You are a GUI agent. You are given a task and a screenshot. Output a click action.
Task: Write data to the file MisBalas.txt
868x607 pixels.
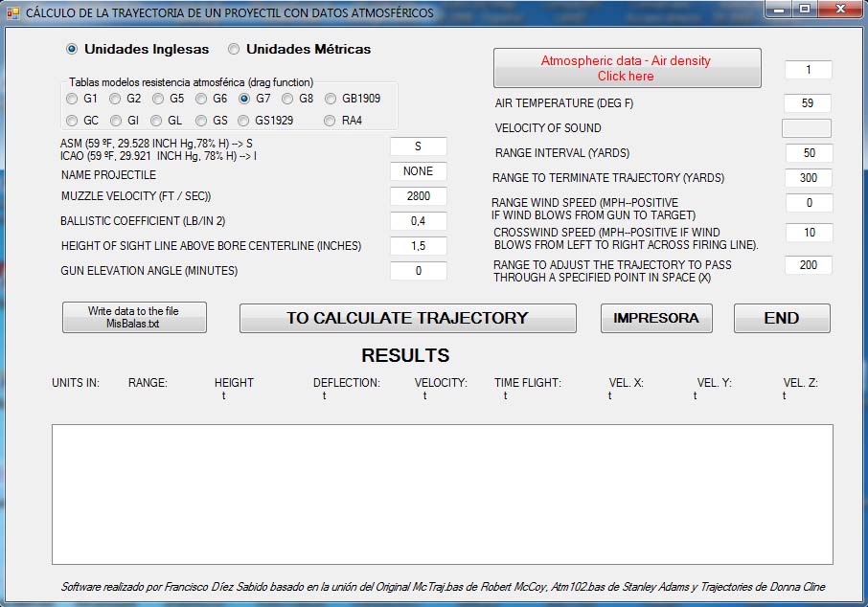click(134, 318)
